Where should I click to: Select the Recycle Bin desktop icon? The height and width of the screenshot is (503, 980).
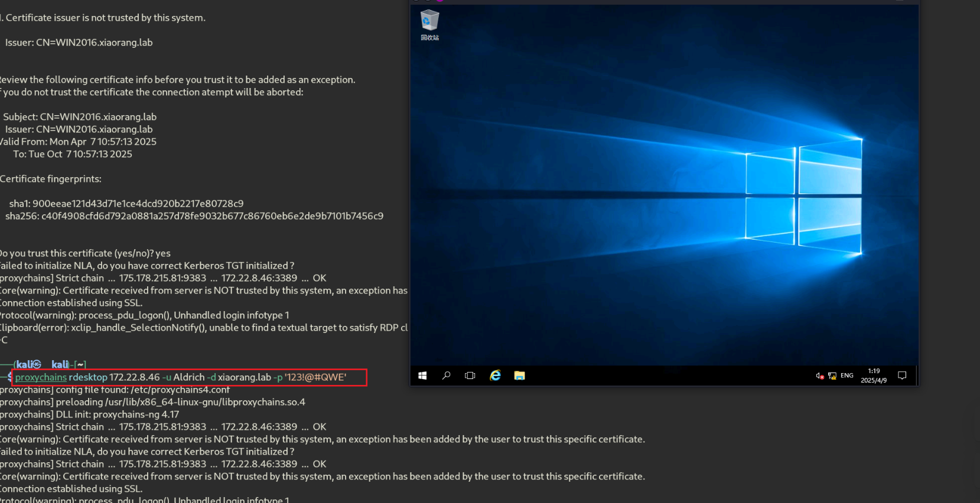[x=429, y=25]
